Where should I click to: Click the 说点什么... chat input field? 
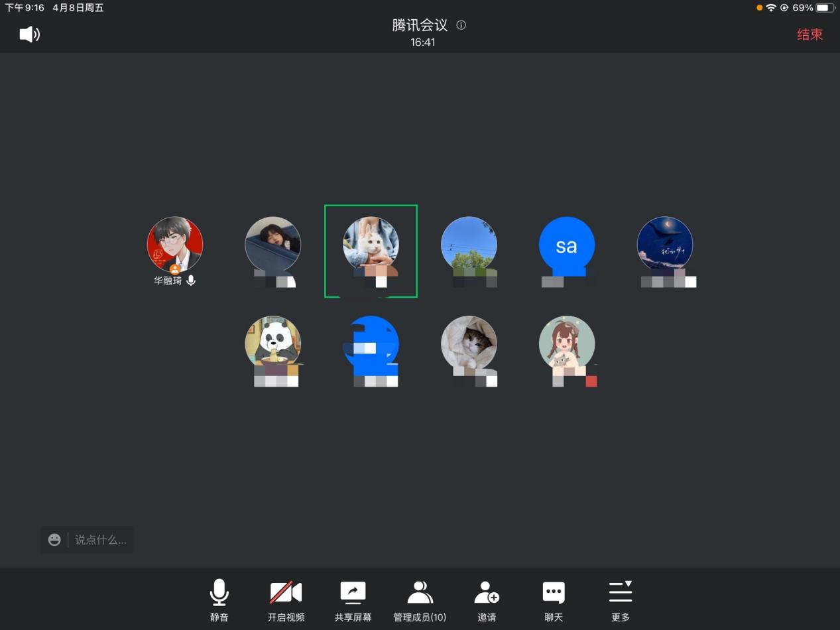(100, 540)
